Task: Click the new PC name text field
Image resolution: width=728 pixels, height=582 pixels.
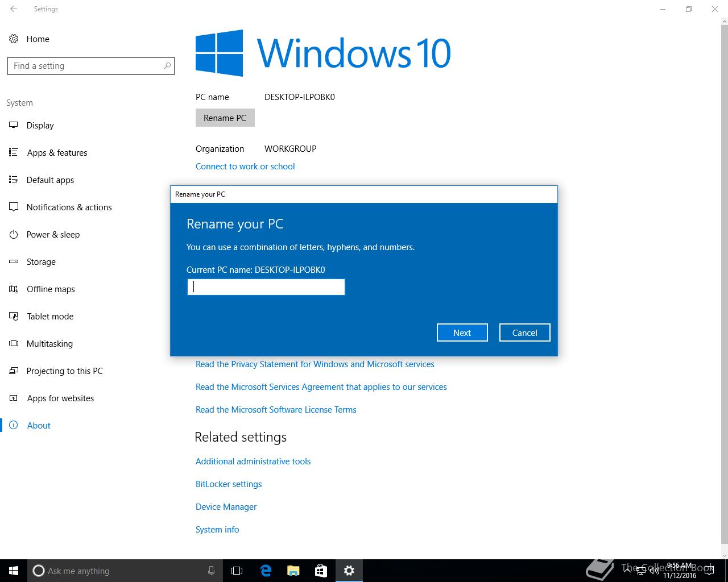Action: 266,287
